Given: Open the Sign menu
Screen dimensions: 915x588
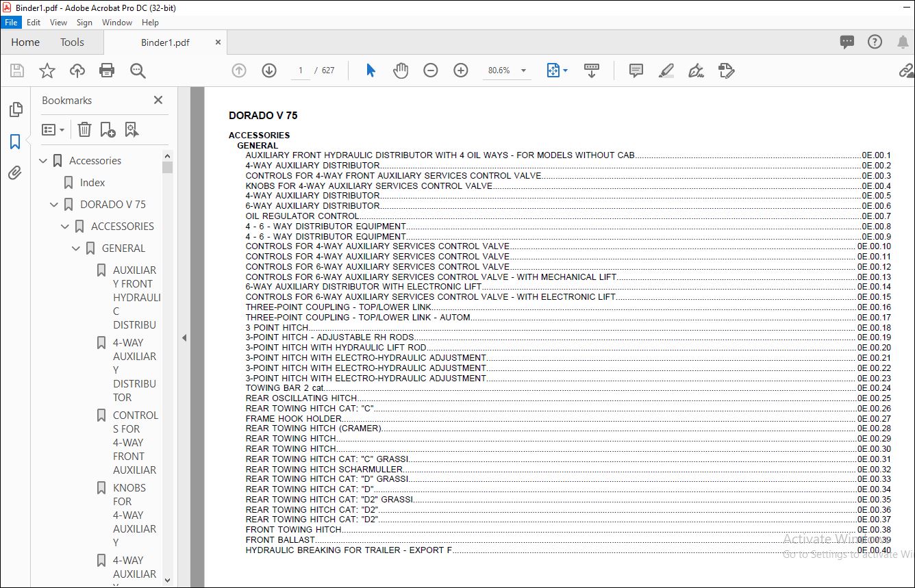Looking at the screenshot, I should (84, 23).
